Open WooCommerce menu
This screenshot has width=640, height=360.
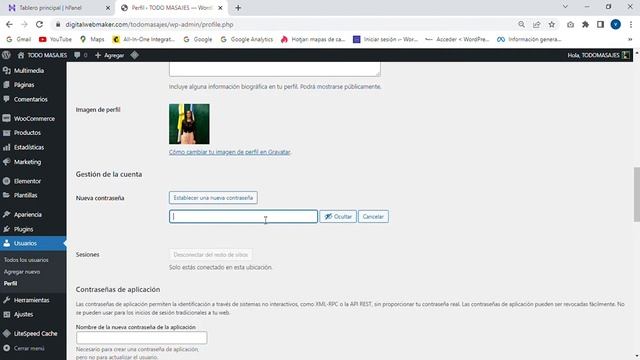pos(33,118)
